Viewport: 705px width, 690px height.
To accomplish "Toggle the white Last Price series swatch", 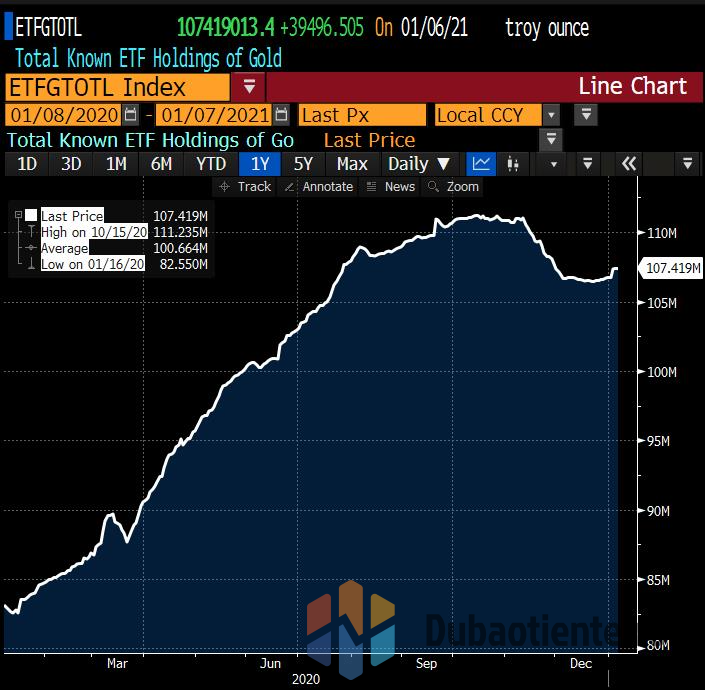I will 31,215.
